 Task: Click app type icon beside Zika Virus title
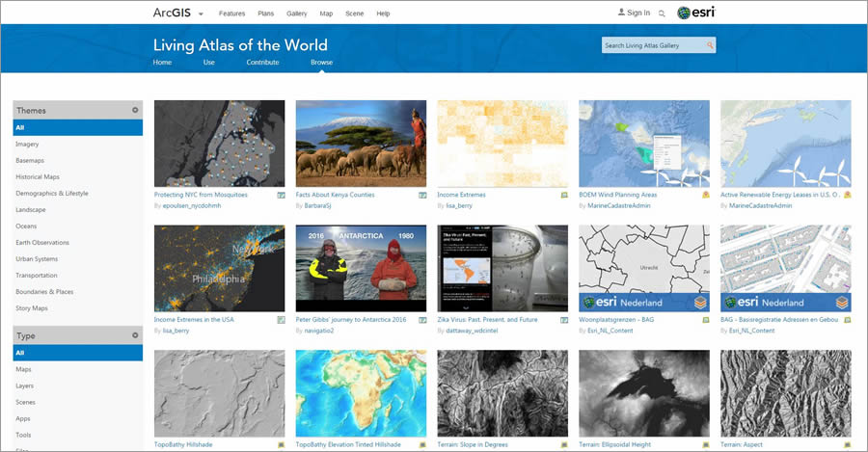(x=564, y=320)
